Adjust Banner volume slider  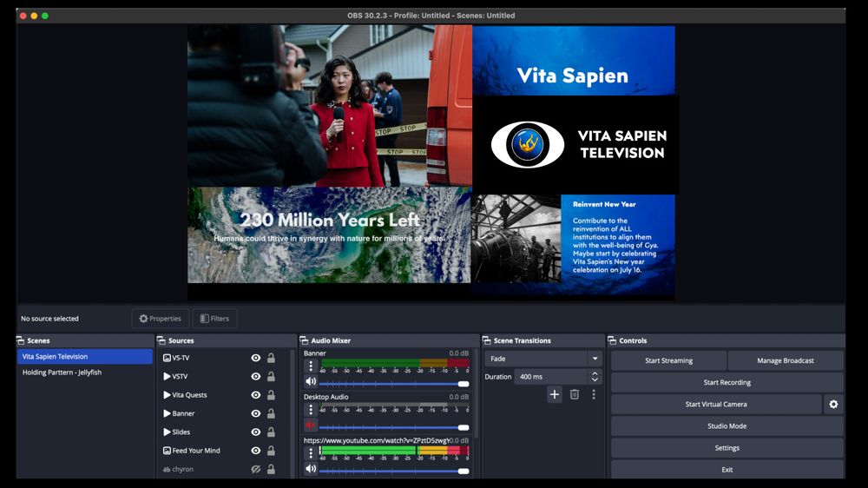point(394,383)
